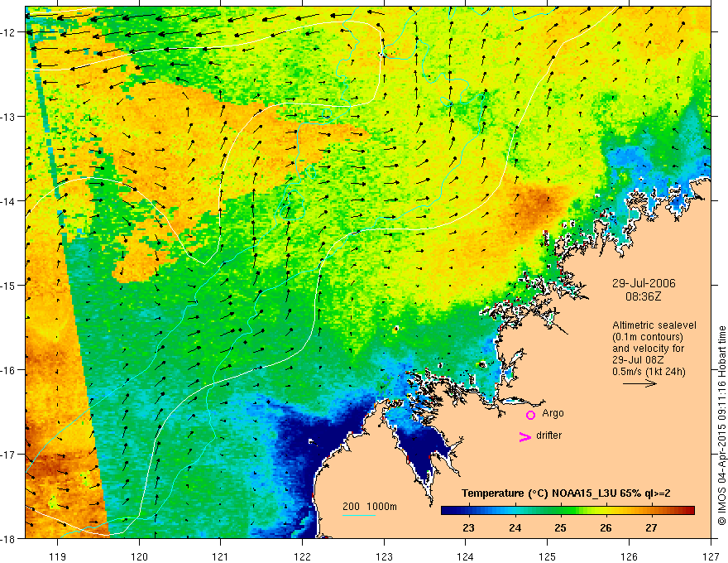Click the '200 1000m' depth label
The image size is (728, 563).
pos(370,507)
